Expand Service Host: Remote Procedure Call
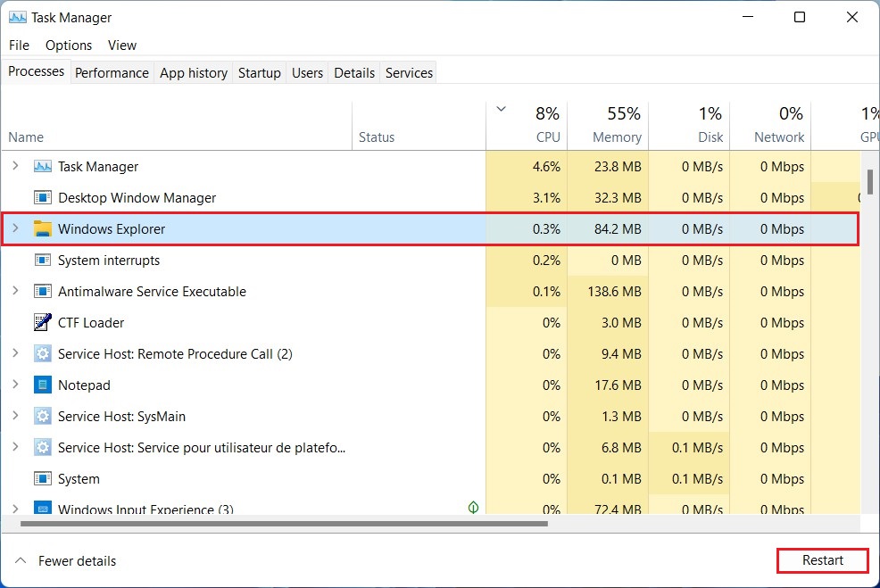The height and width of the screenshot is (588, 880). tap(16, 353)
